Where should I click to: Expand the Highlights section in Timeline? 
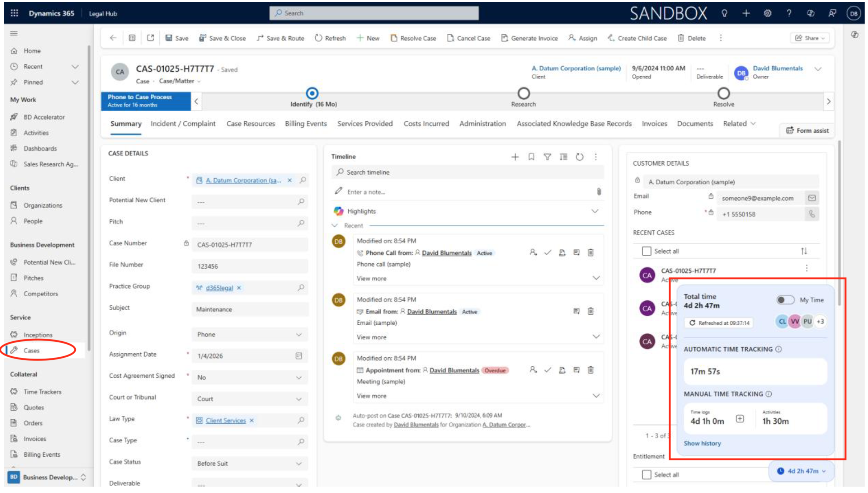tap(595, 211)
